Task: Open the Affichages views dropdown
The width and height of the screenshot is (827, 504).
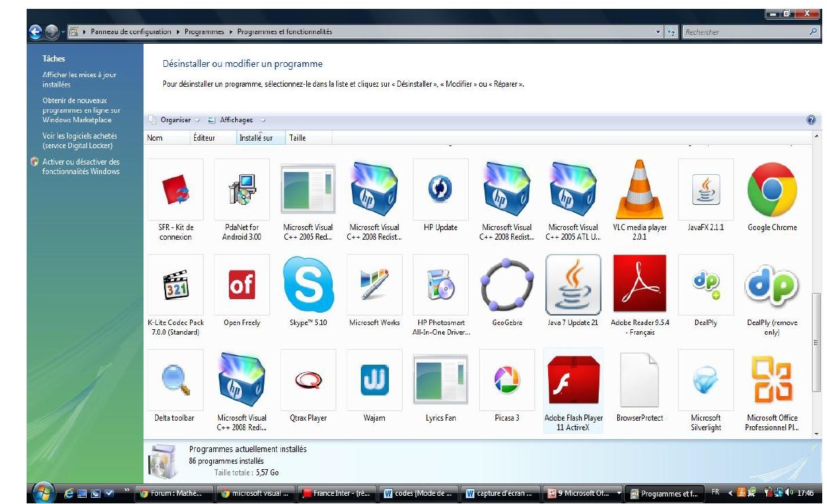Action: pyautogui.click(x=236, y=120)
